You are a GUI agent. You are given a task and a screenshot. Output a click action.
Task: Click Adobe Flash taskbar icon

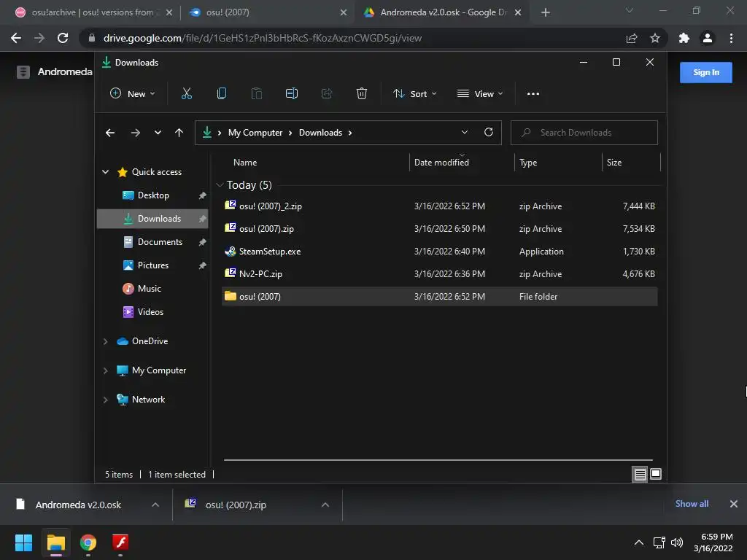120,542
